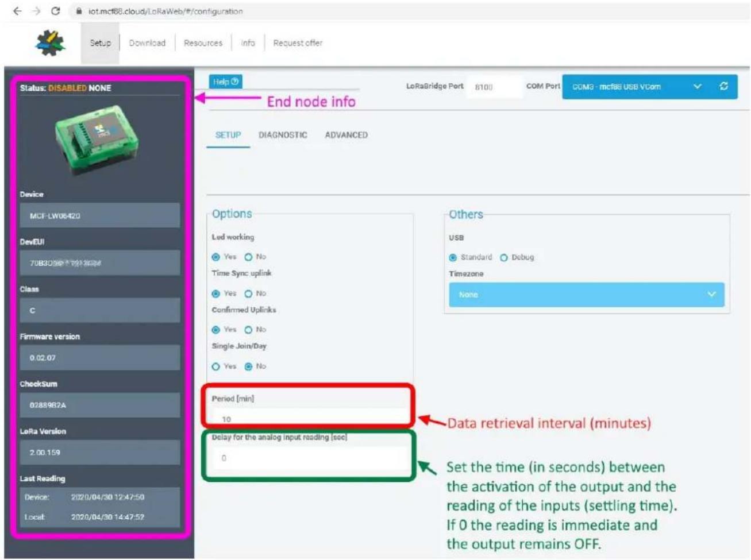751x560 pixels.
Task: Click the Firmware version value 0.02.07
Action: (x=99, y=357)
